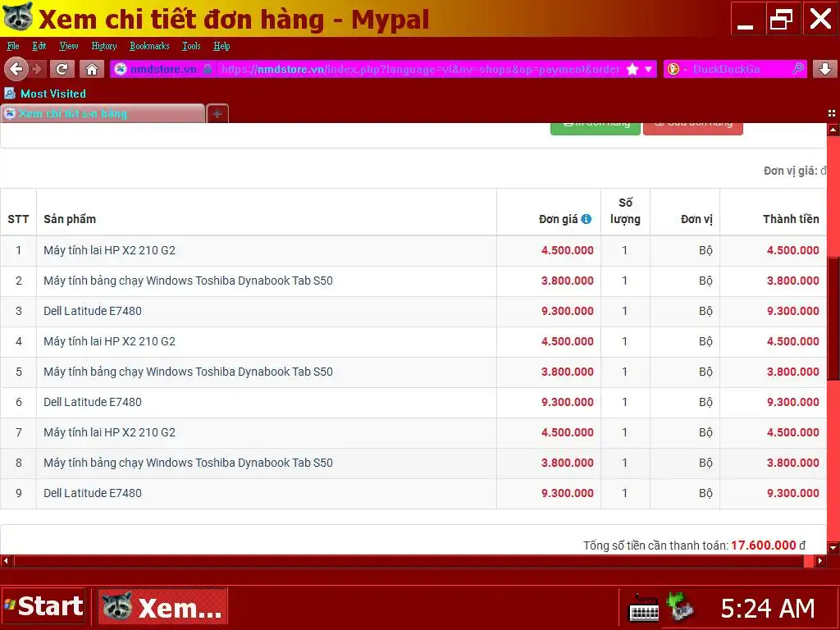Click the Đơn giá 9.300.000 in row 3
840x630 pixels.
(568, 311)
